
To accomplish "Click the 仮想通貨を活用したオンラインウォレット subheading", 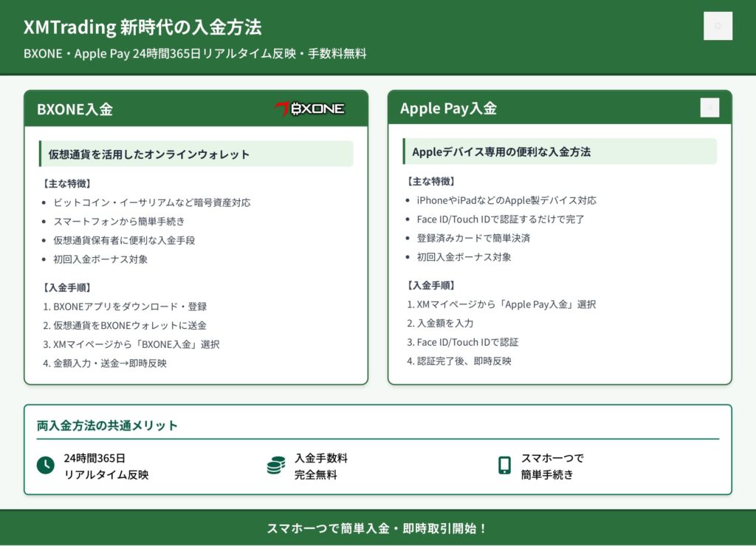I will [149, 154].
